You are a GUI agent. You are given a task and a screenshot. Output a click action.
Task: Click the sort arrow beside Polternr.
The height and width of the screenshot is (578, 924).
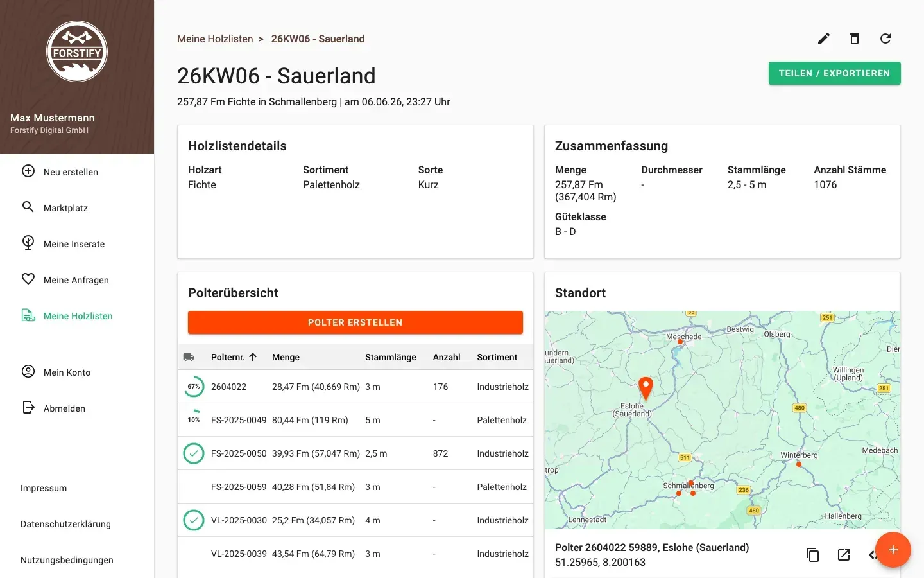pyautogui.click(x=253, y=357)
